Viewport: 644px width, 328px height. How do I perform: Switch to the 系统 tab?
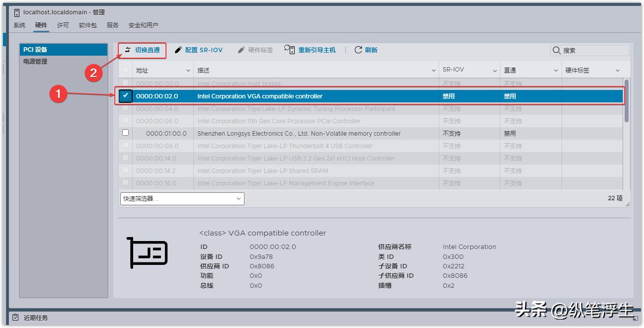[x=19, y=24]
